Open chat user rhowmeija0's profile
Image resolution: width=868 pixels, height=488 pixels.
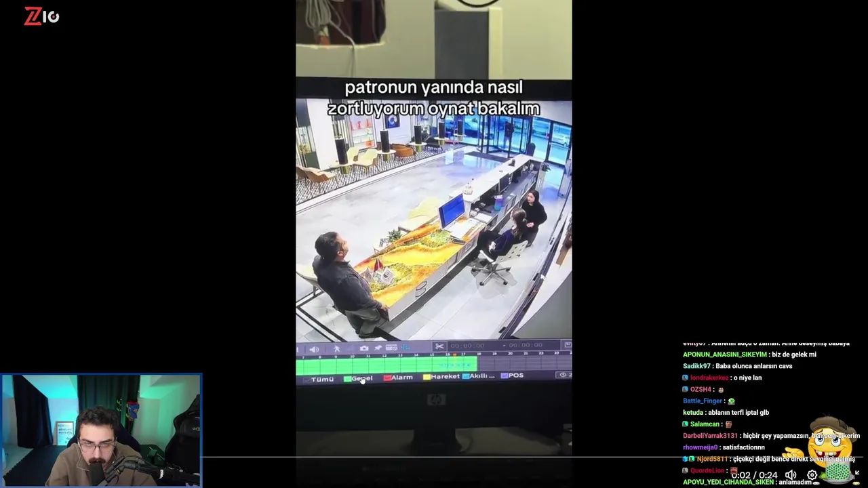coord(700,447)
